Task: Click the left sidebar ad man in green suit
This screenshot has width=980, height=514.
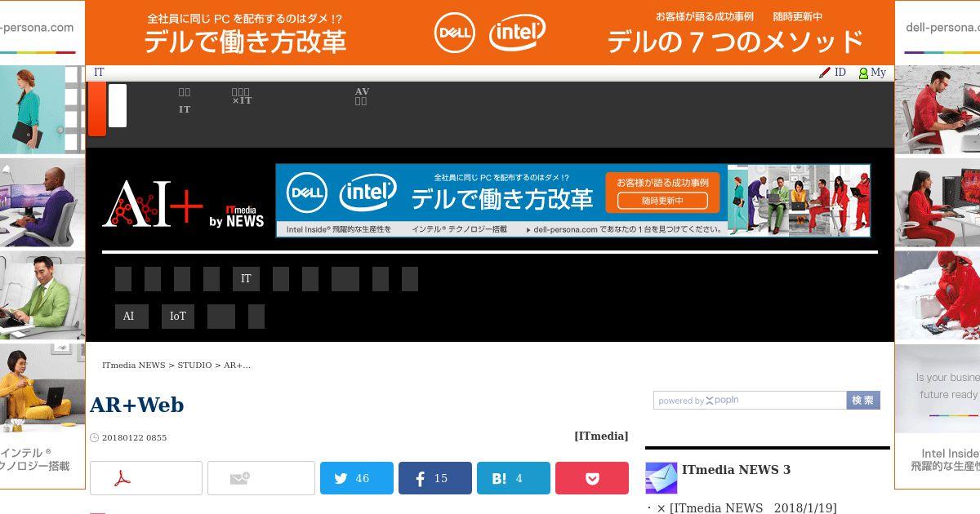Action: tap(42, 295)
